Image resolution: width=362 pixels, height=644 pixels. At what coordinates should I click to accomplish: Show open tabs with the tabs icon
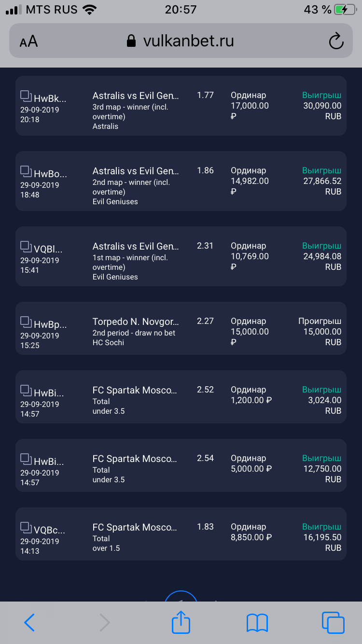[x=333, y=622]
